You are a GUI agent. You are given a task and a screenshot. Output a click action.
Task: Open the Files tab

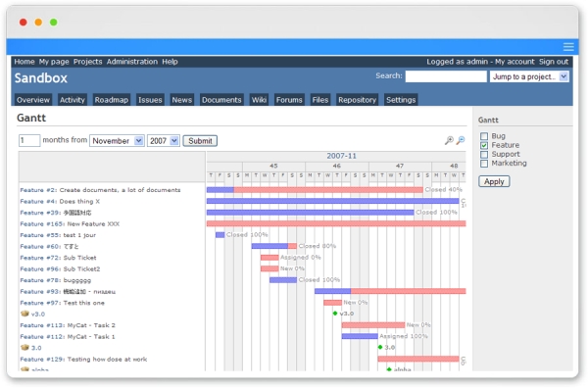point(320,100)
